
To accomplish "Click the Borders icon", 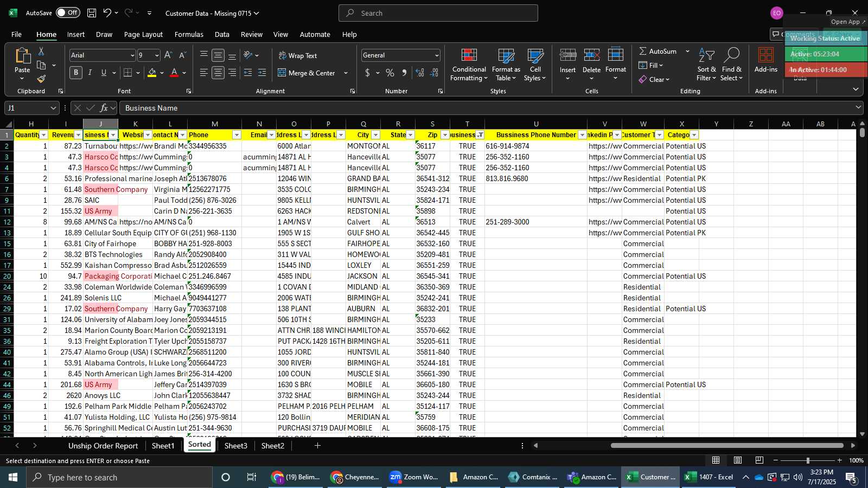I will tap(128, 73).
